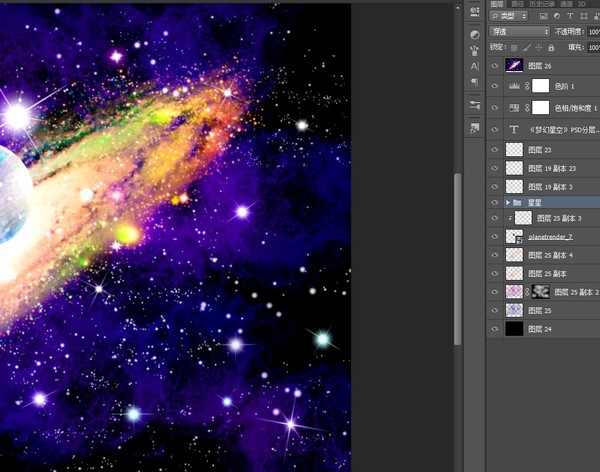Select layer named 图层 25 副本

[x=547, y=273]
